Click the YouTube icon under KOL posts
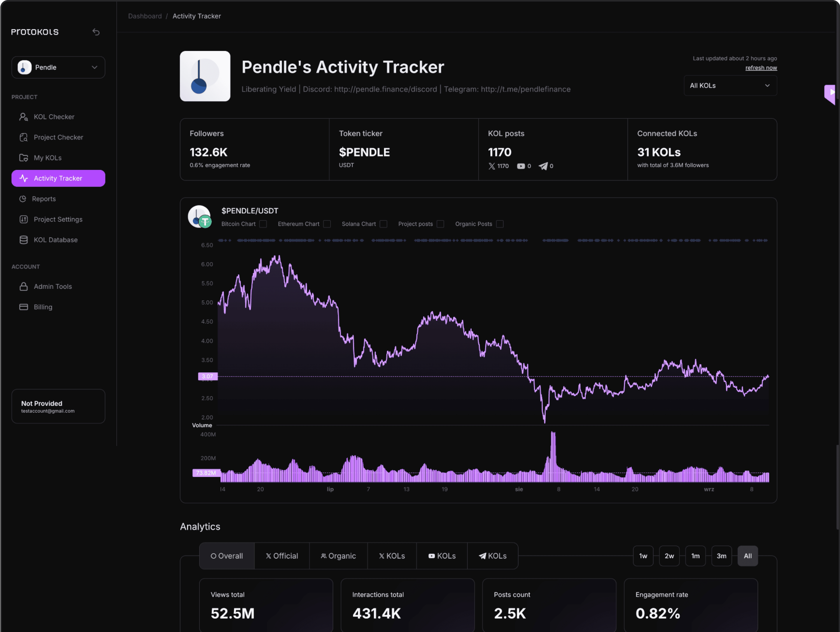The height and width of the screenshot is (632, 840). point(521,166)
